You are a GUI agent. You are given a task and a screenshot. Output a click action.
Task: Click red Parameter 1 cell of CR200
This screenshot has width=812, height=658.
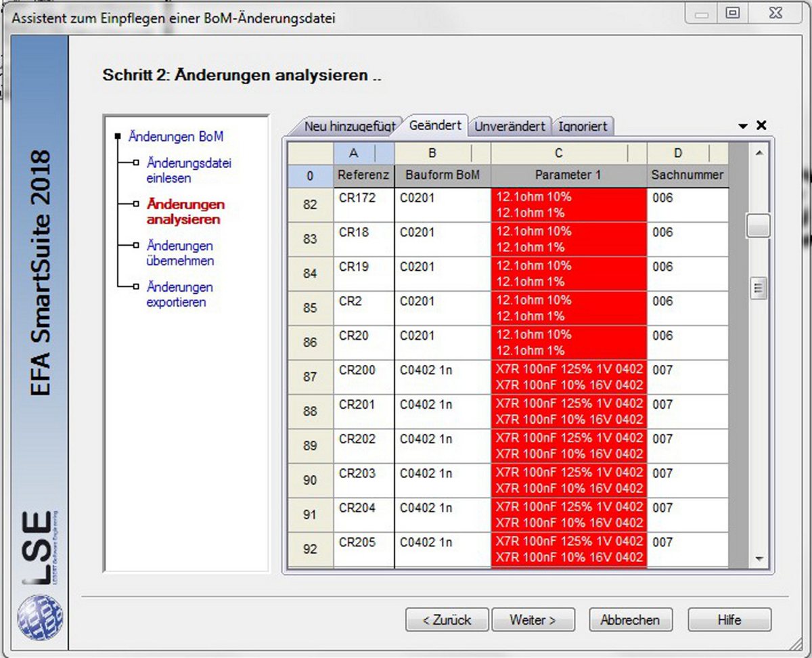click(x=569, y=377)
